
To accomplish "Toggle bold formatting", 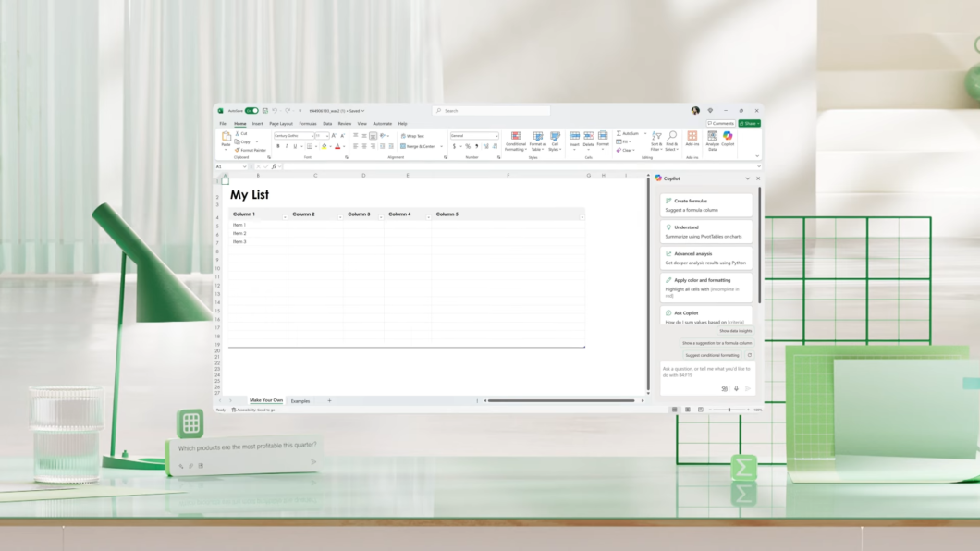I will tap(278, 145).
